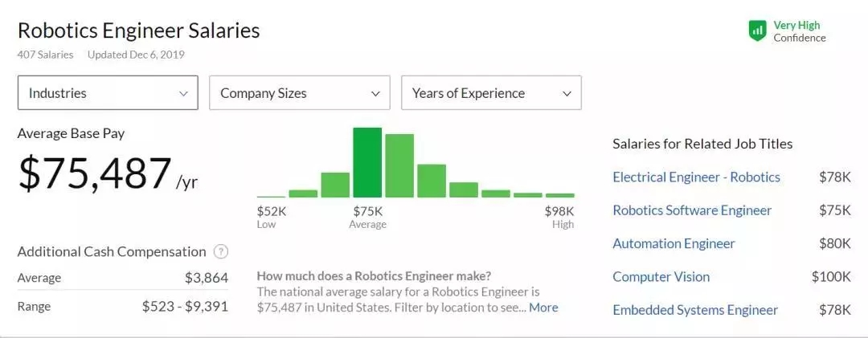Viewport: 868px width, 338px height.
Task: Expand the Company Sizes dropdown
Action: pos(299,93)
